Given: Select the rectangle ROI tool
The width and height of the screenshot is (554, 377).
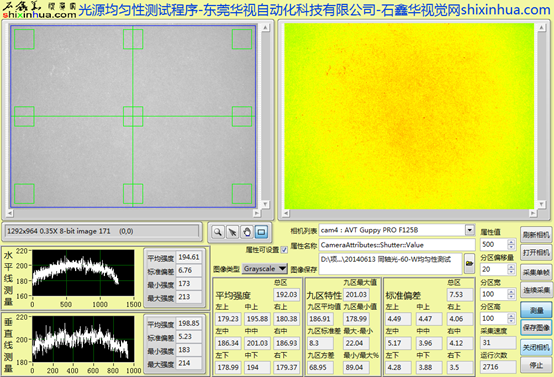Looking at the screenshot, I should tap(261, 232).
